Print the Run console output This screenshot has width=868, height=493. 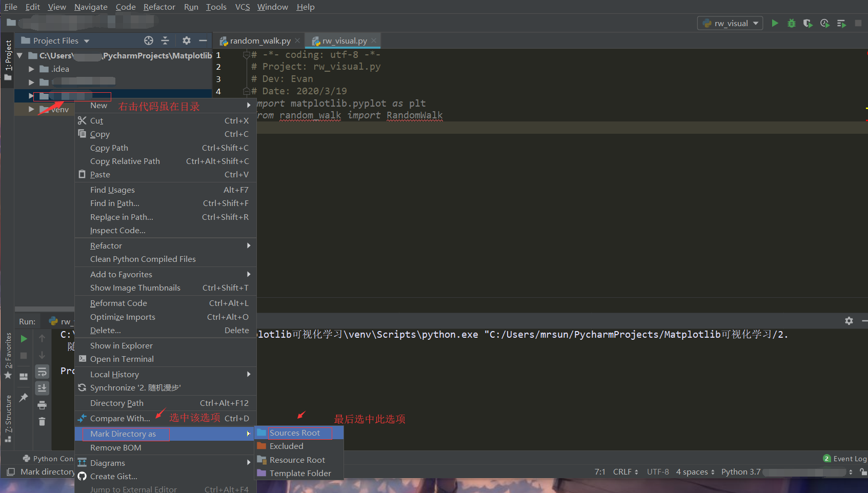point(42,405)
